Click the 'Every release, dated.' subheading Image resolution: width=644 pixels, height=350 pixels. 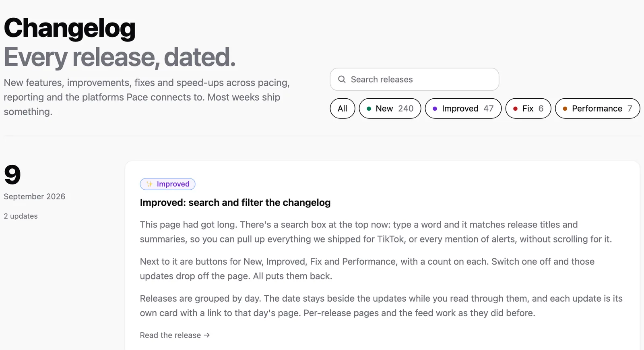point(120,57)
